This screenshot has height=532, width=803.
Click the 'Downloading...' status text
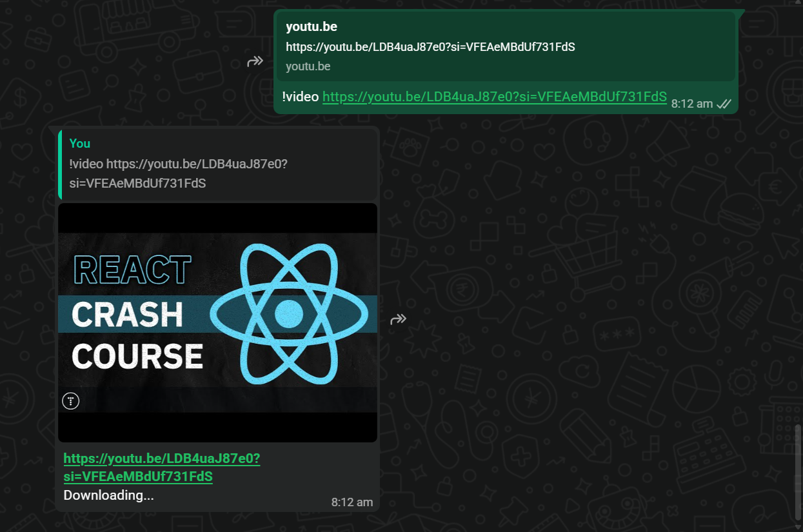pyautogui.click(x=108, y=495)
